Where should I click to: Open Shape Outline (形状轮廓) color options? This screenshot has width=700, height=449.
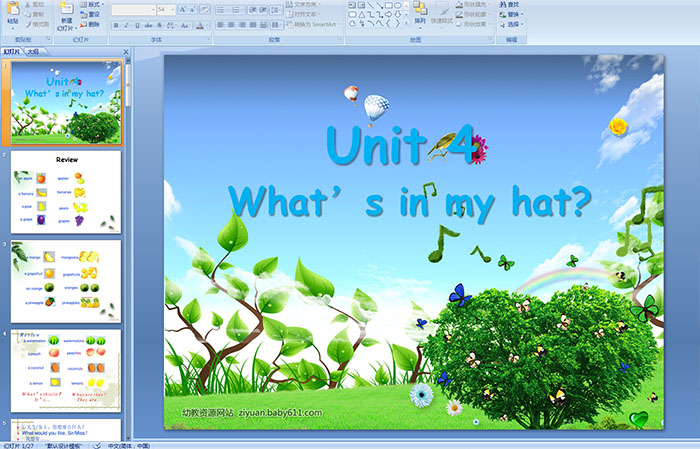pos(473,14)
